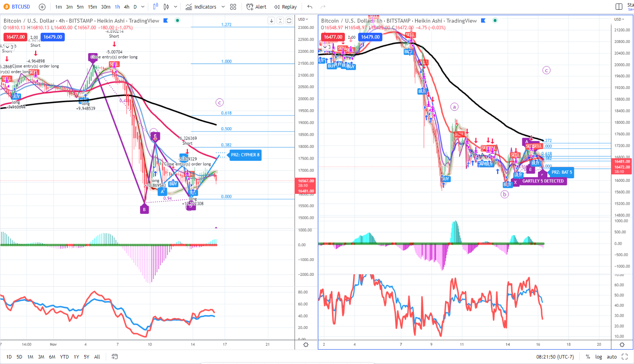Open the USD currency dropdown on 1h chart

[x=619, y=19]
